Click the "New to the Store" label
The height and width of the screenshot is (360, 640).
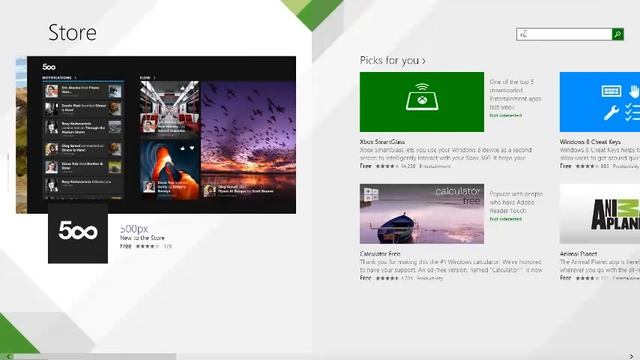point(142,238)
